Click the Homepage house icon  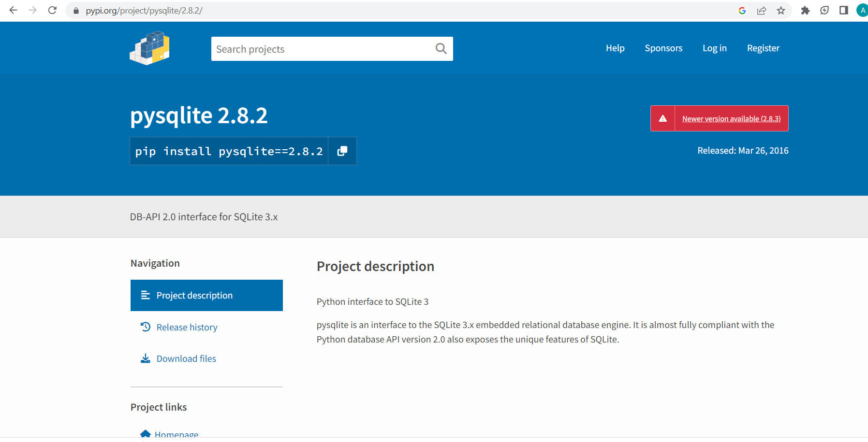click(x=145, y=434)
